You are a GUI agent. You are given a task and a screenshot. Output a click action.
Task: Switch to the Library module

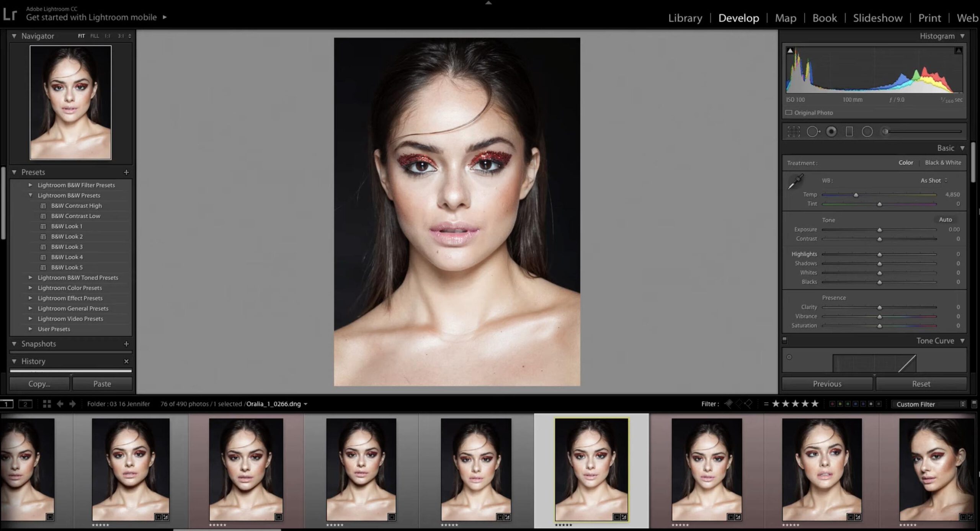[x=685, y=18]
